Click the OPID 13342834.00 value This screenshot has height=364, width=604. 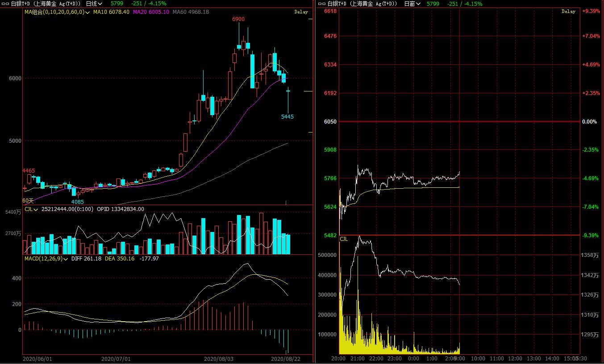coord(121,209)
